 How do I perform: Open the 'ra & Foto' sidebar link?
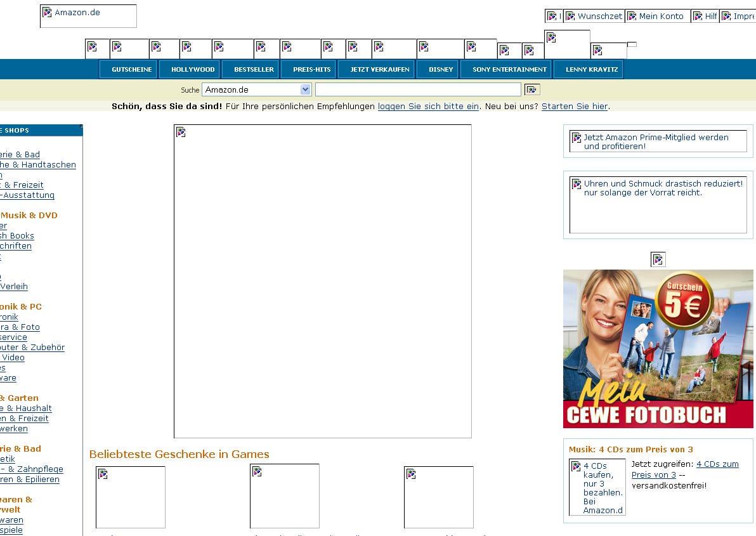20,327
